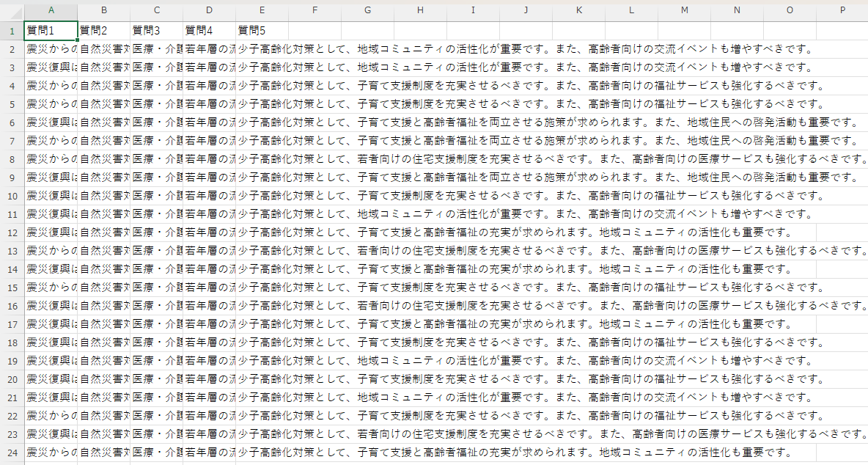Click cell D9 starting with 若年層の流
Image resolution: width=868 pixels, height=465 pixels.
[209, 177]
